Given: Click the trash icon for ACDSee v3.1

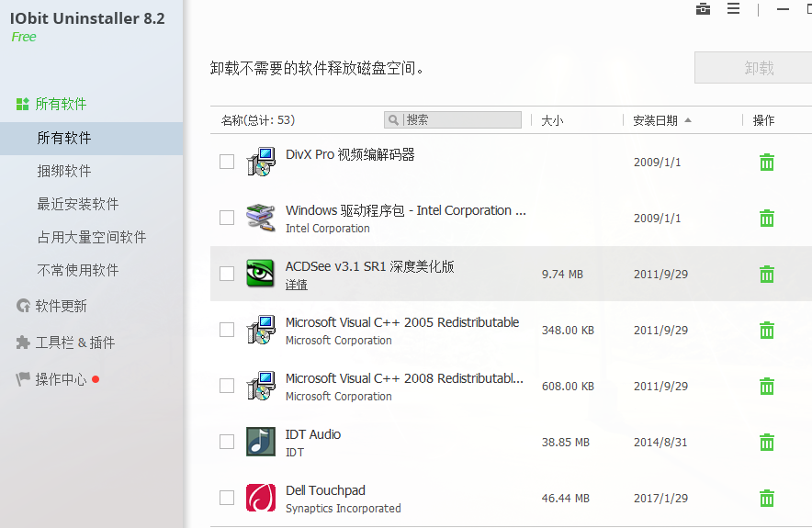Looking at the screenshot, I should coord(766,274).
